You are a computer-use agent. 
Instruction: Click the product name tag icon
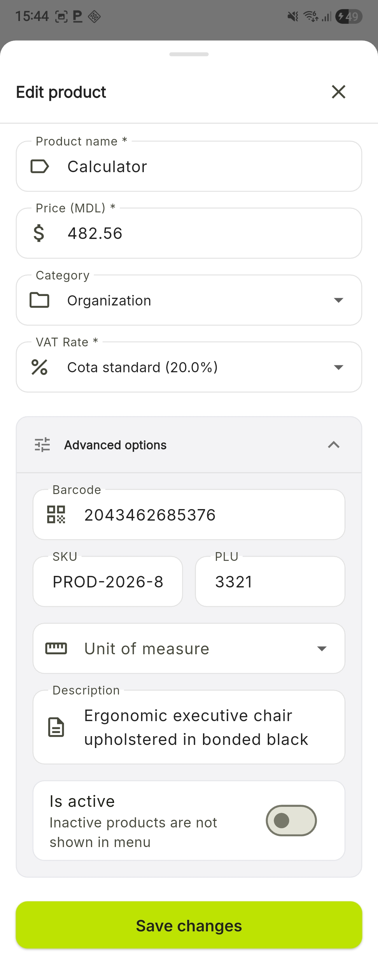point(39,166)
